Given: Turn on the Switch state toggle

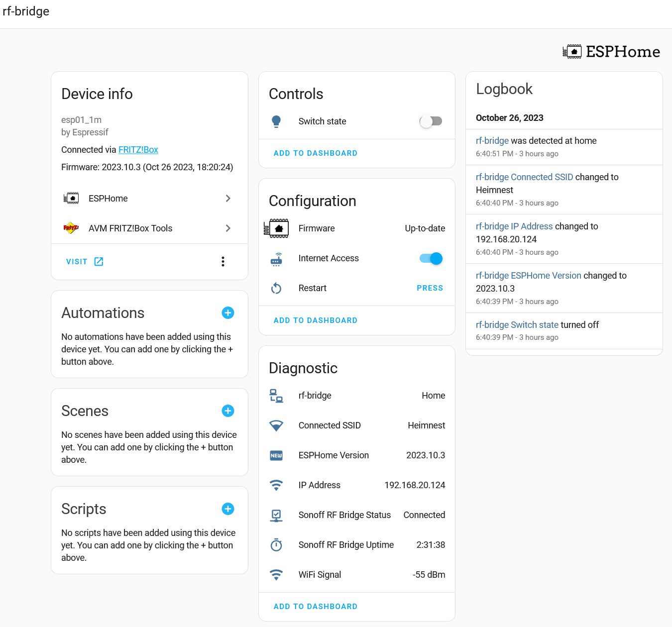Looking at the screenshot, I should (x=431, y=121).
